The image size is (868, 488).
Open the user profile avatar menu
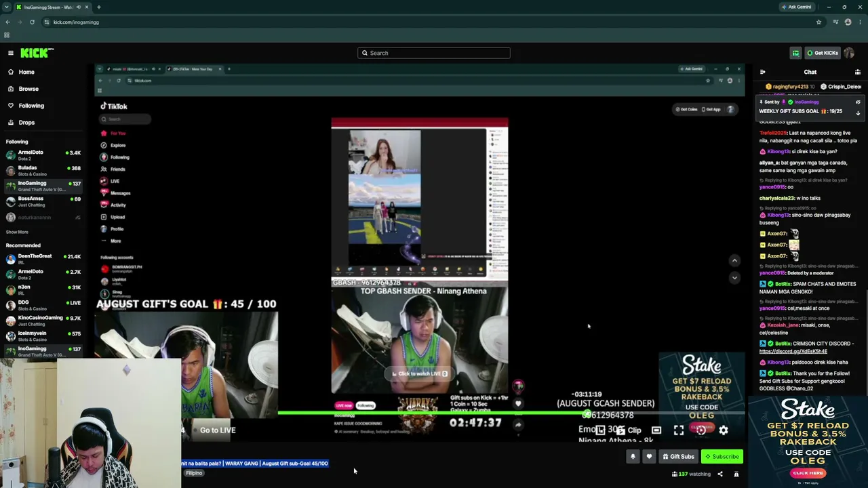click(849, 53)
